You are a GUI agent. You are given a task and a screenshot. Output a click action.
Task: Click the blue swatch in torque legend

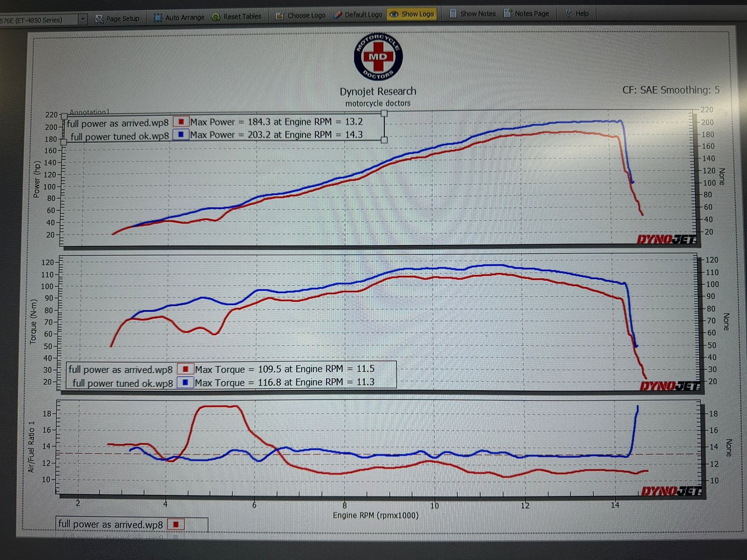185,383
